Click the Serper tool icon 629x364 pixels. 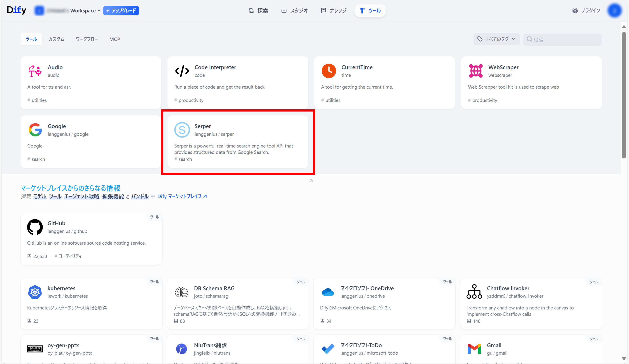click(182, 130)
